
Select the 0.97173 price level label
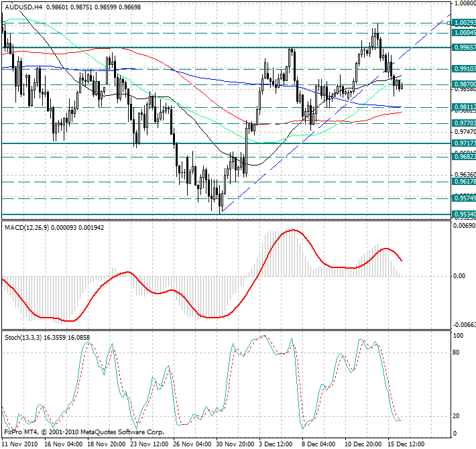[464, 143]
